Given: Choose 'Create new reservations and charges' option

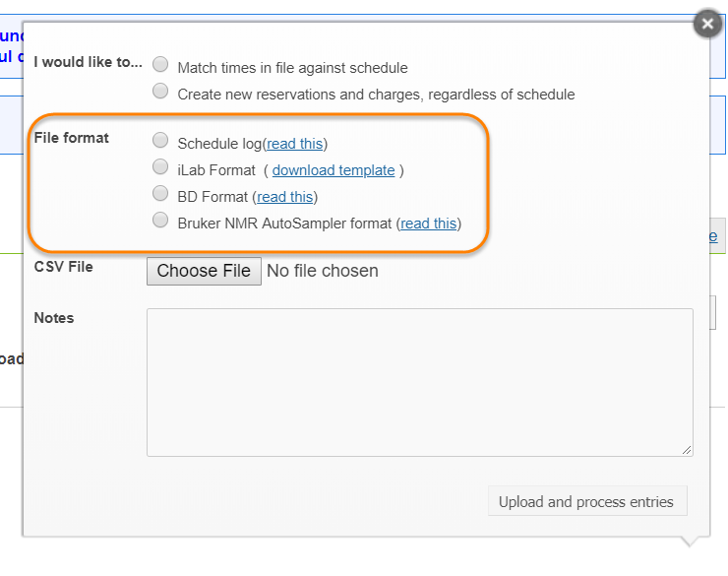Looking at the screenshot, I should (160, 93).
